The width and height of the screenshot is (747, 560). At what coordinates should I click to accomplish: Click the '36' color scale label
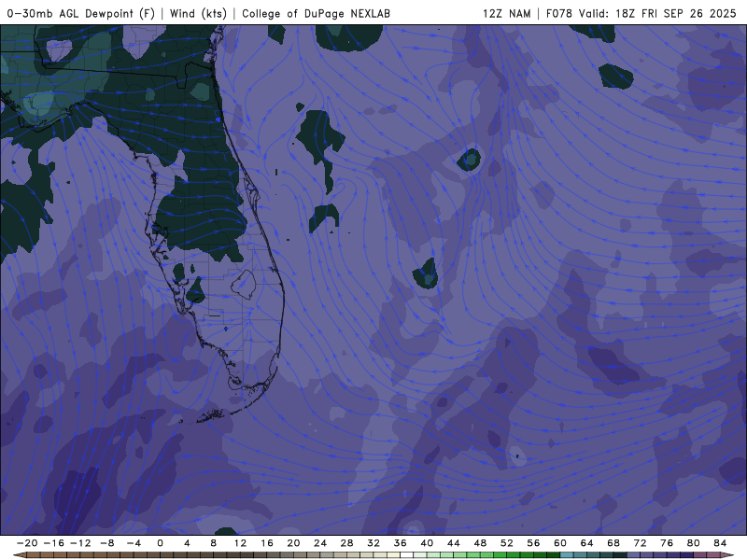pyautogui.click(x=401, y=543)
